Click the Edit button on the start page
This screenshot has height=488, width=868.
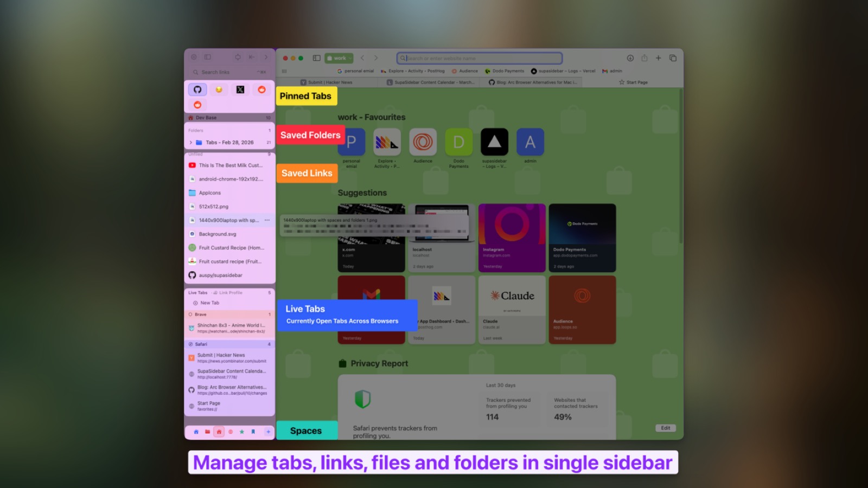click(x=666, y=428)
